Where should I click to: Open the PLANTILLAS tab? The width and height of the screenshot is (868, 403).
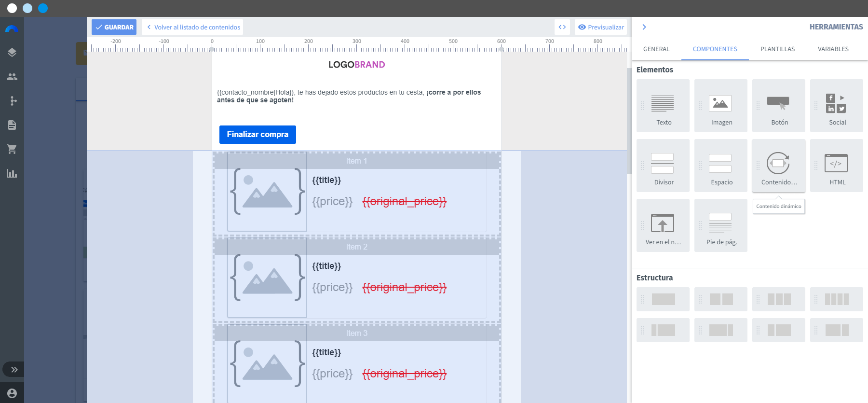point(778,49)
